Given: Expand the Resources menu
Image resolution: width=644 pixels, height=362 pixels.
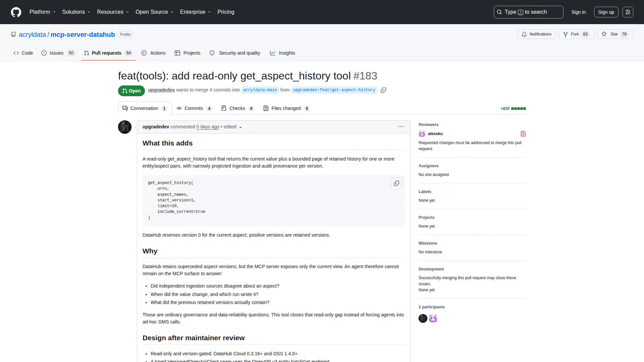Looking at the screenshot, I should [113, 12].
